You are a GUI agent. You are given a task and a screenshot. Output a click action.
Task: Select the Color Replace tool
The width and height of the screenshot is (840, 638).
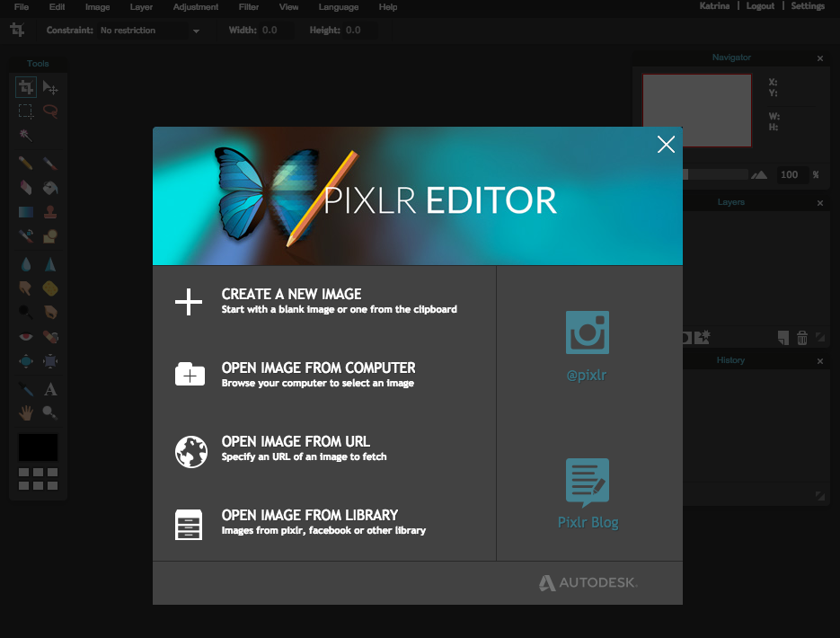coord(26,235)
